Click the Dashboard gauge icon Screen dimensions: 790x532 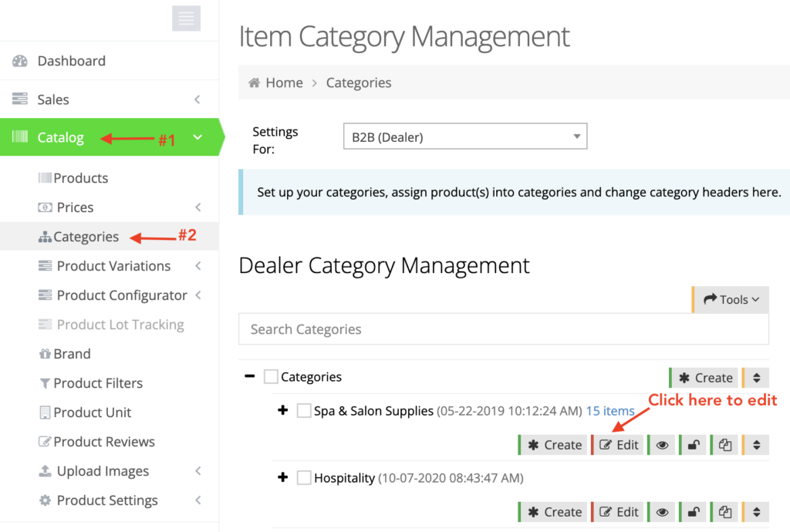click(x=20, y=61)
